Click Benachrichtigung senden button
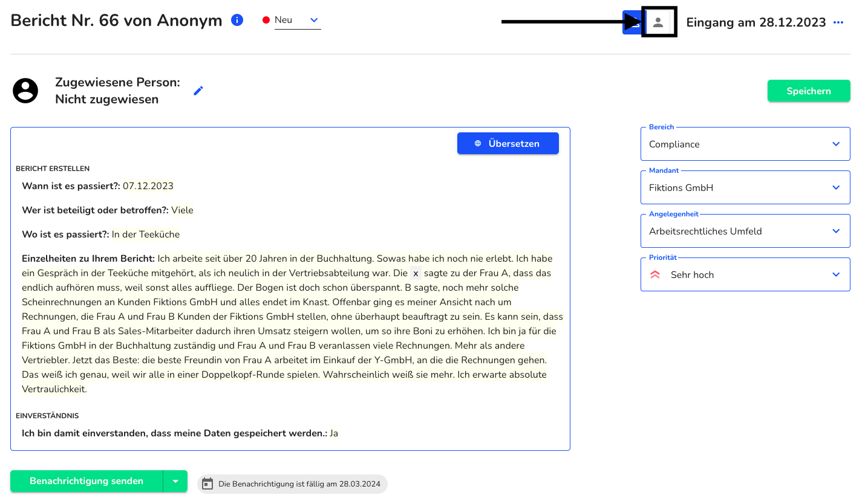 86,481
